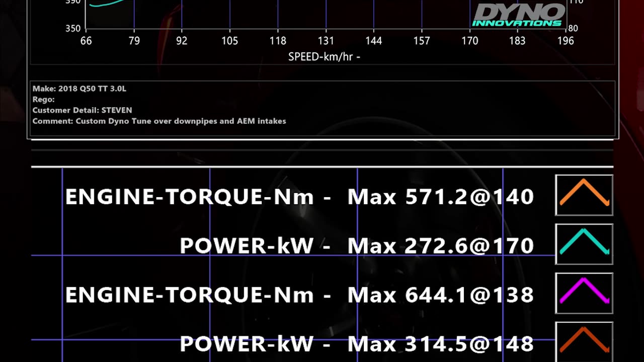
Task: Click the 131 speed axis tick label
Action: pyautogui.click(x=326, y=41)
